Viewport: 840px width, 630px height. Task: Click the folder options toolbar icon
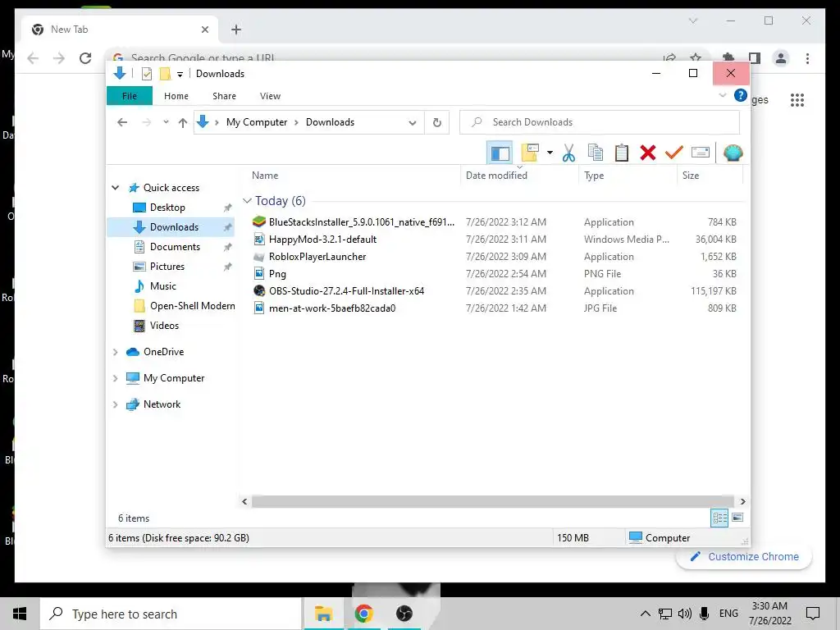(530, 153)
